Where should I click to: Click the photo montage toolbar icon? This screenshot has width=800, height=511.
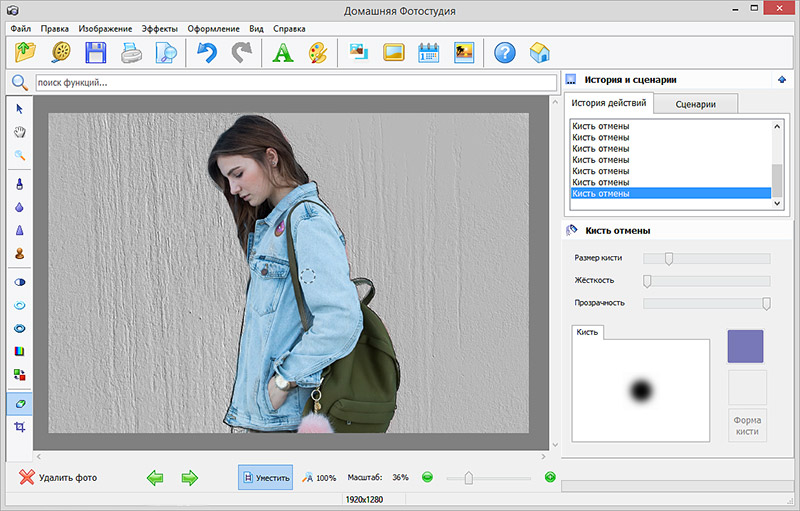(x=359, y=52)
